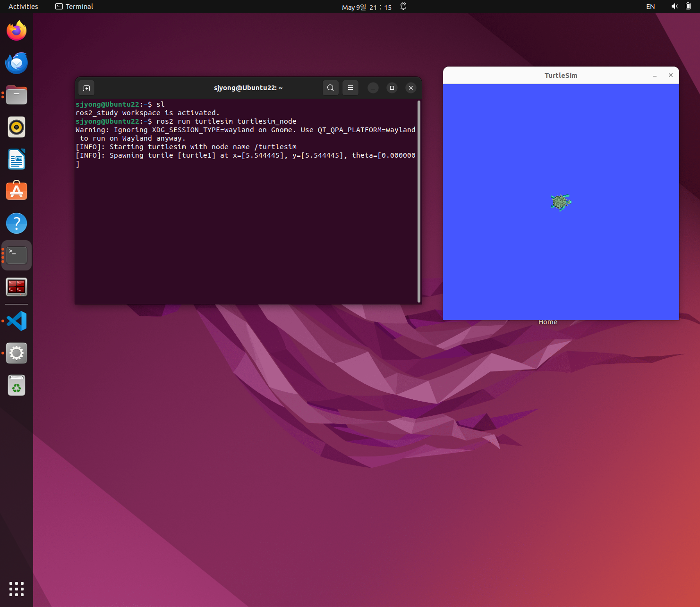The height and width of the screenshot is (607, 700).
Task: Open a new terminal tab
Action: [86, 88]
